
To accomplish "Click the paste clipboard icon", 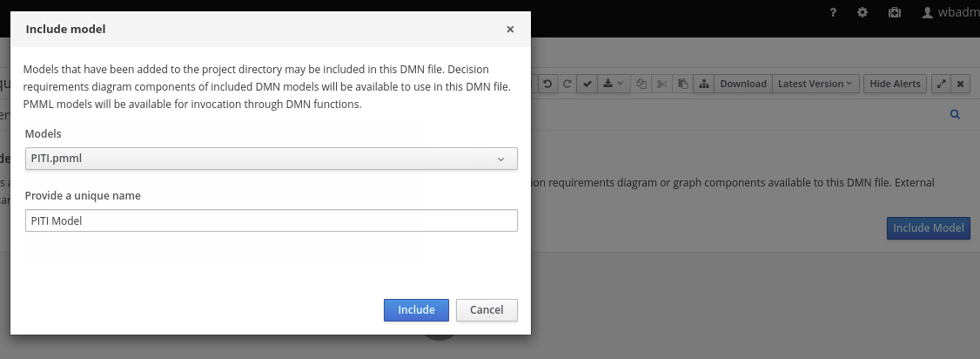I will [x=683, y=84].
